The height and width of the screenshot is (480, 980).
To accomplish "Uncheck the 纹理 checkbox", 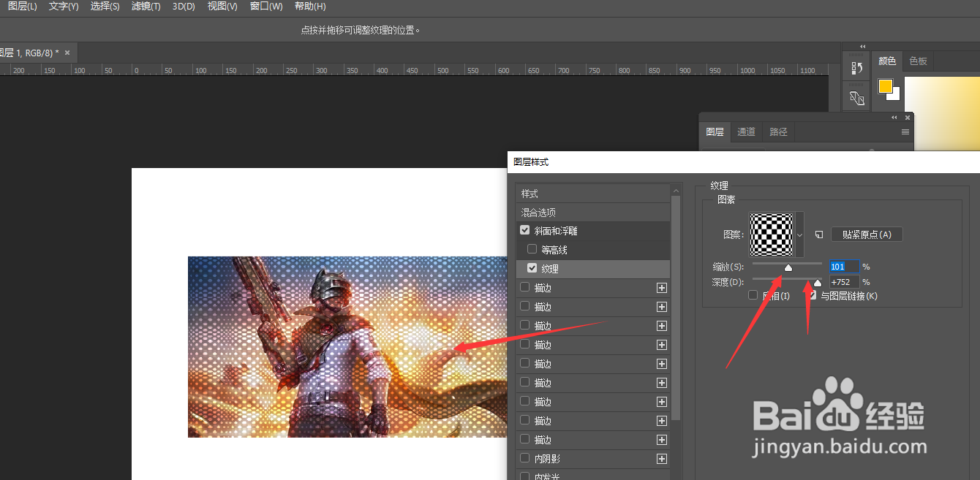I will [x=532, y=268].
